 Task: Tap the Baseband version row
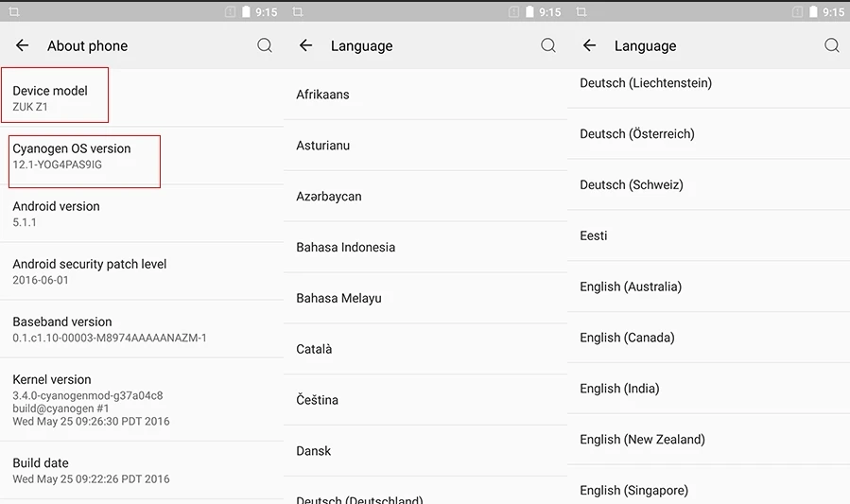(142, 329)
